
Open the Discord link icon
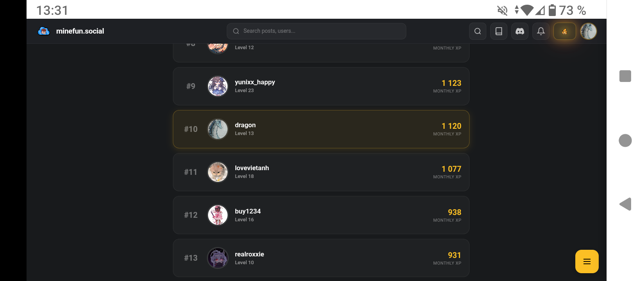pos(519,31)
